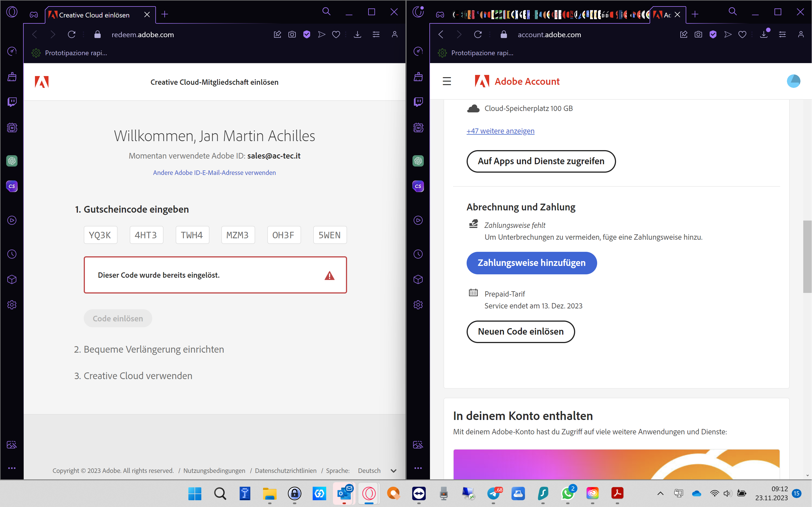Click the Adobe Account profile avatar
Image resolution: width=812 pixels, height=507 pixels.
point(793,81)
